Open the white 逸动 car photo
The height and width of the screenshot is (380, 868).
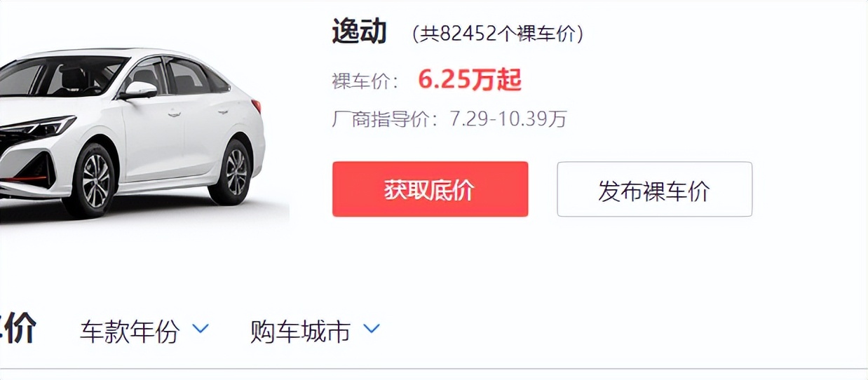(x=133, y=133)
